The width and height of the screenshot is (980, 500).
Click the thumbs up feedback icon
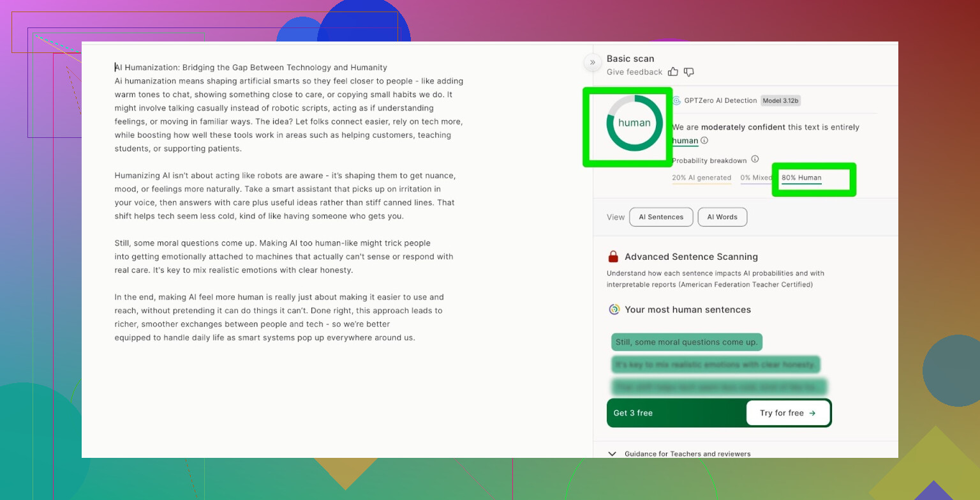pyautogui.click(x=674, y=72)
